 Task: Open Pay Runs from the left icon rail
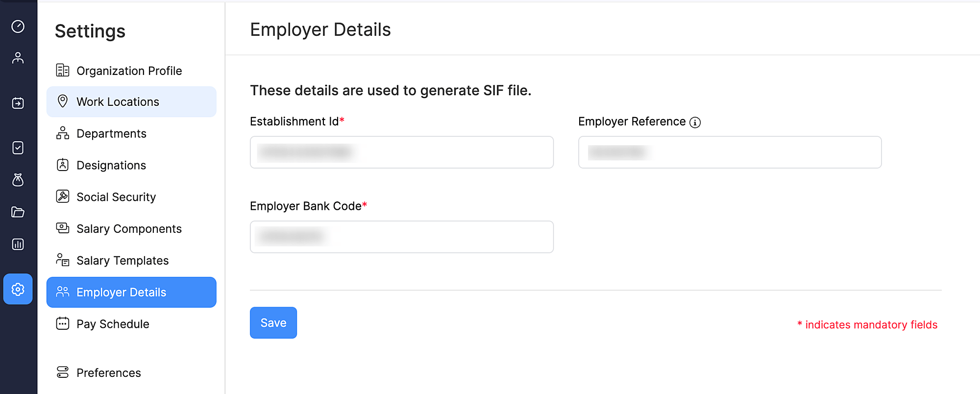[18, 103]
